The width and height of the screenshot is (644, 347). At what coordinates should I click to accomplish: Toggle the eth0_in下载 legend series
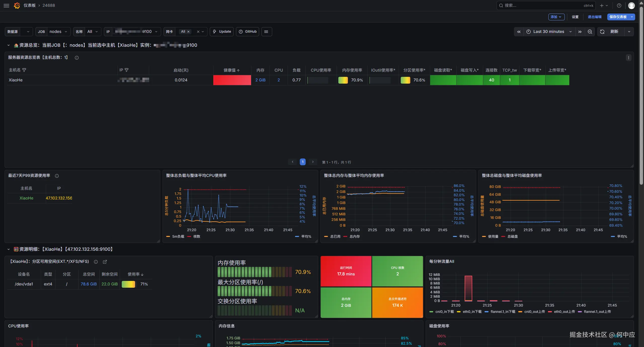(x=472, y=312)
